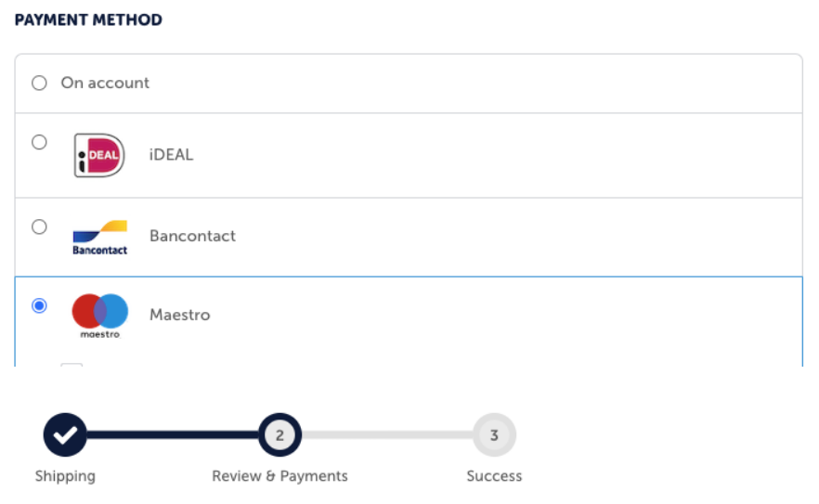The width and height of the screenshot is (819, 504).
Task: Click the pink iDEAL logo
Action: point(99,155)
